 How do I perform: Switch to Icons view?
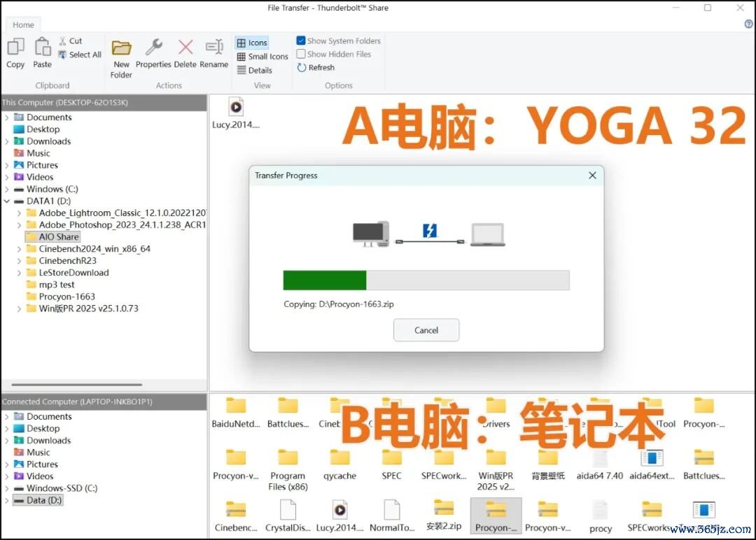[252, 43]
